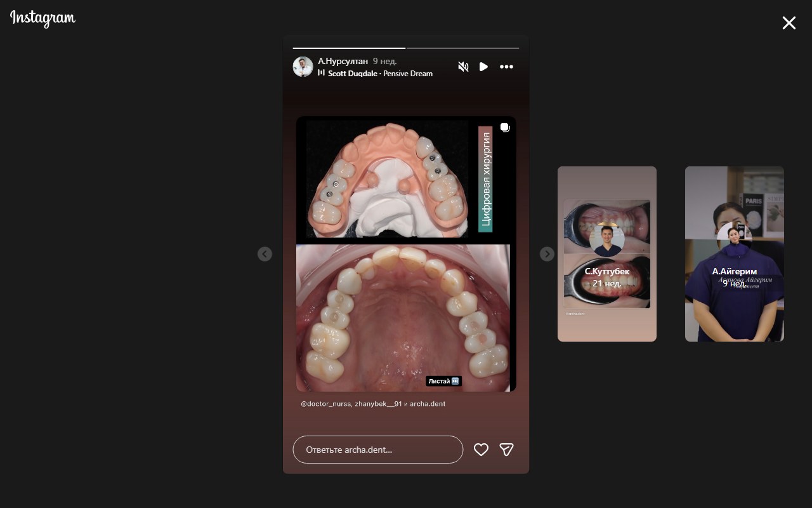Click the reply field for archa.dent
812x508 pixels.
pos(377,450)
